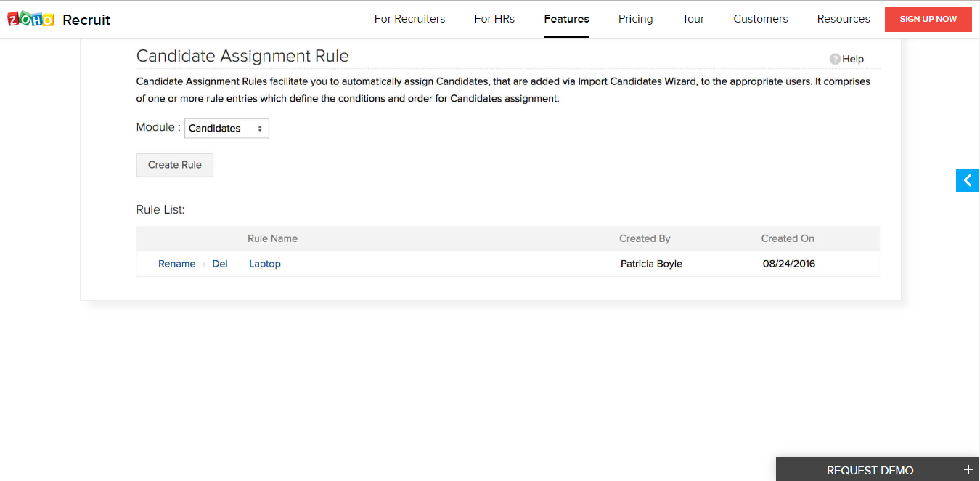Click the Created By column header
Viewport: 980px width, 481px height.
point(645,238)
